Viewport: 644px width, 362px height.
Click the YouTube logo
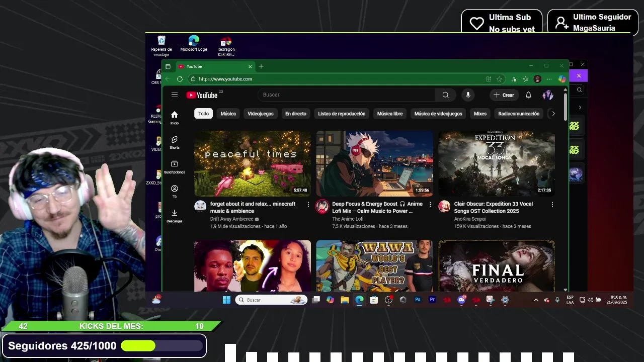coord(202,95)
